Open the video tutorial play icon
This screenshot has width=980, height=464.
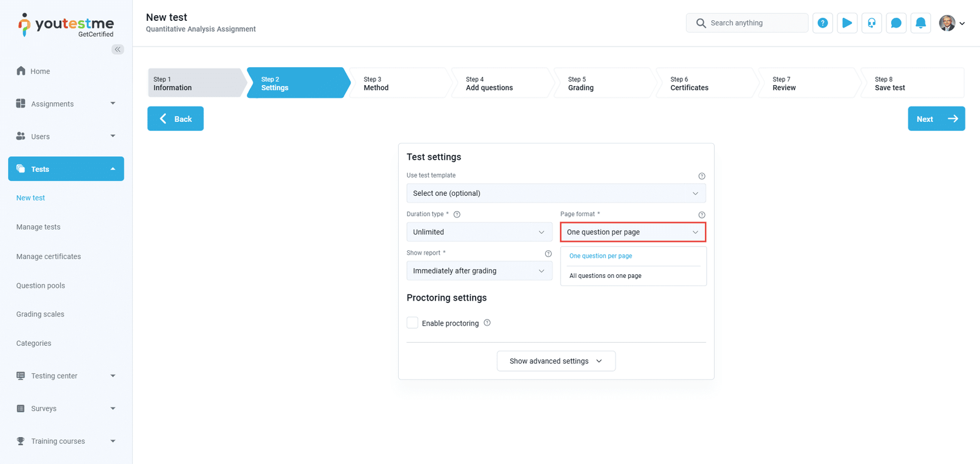pyautogui.click(x=847, y=23)
